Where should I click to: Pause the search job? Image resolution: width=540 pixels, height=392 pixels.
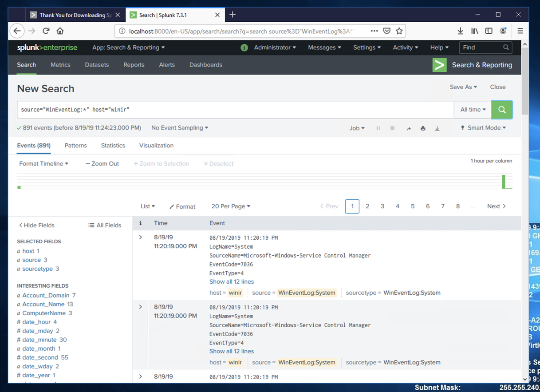point(378,128)
